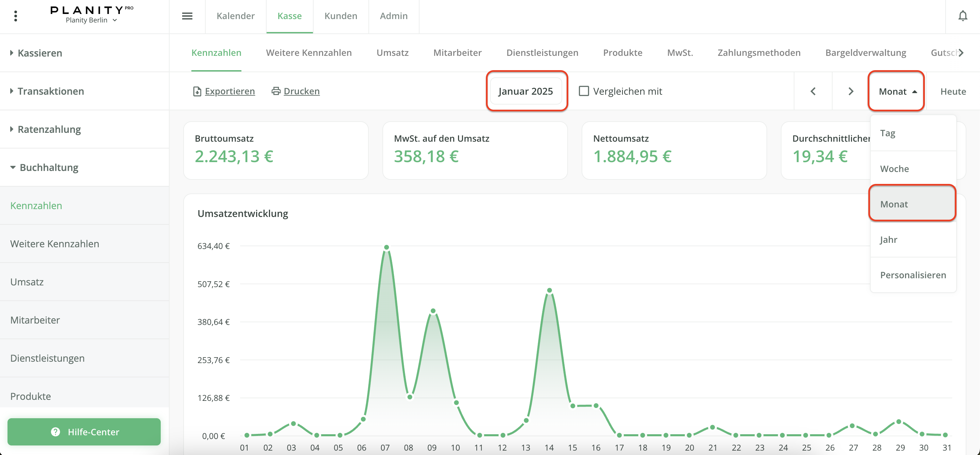The height and width of the screenshot is (455, 980).
Task: Collapse the Buchhaltung section
Action: tap(84, 168)
